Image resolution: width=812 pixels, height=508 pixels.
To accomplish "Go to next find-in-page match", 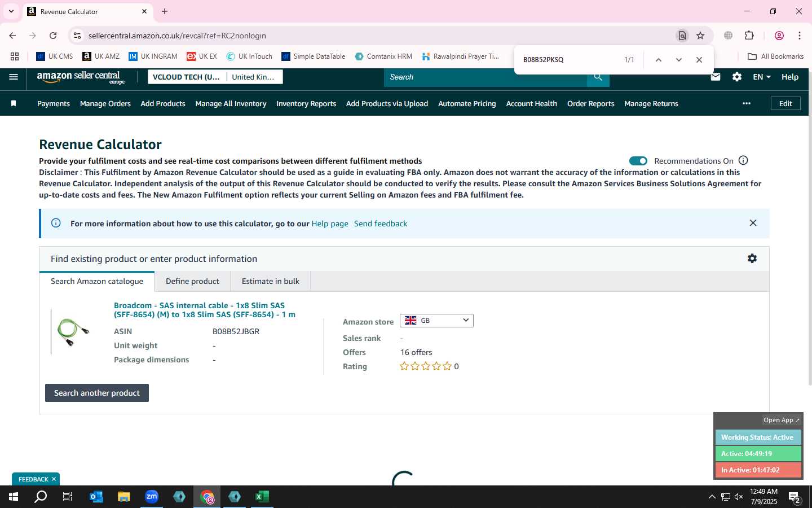I will tap(679, 60).
